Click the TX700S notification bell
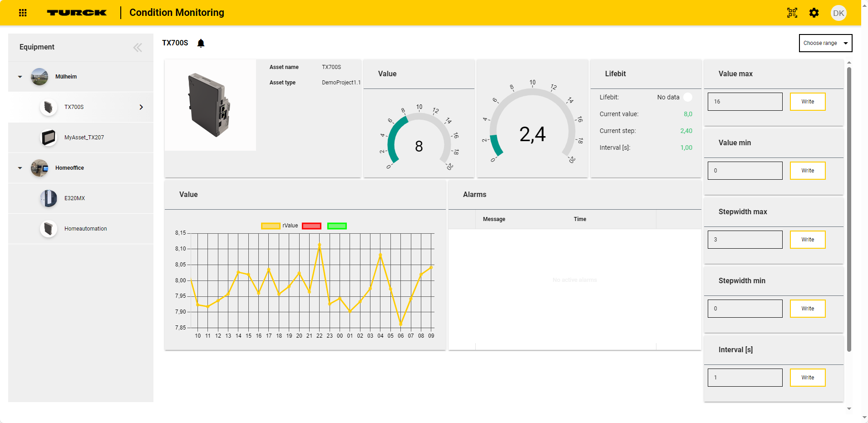The height and width of the screenshot is (423, 868). (201, 43)
